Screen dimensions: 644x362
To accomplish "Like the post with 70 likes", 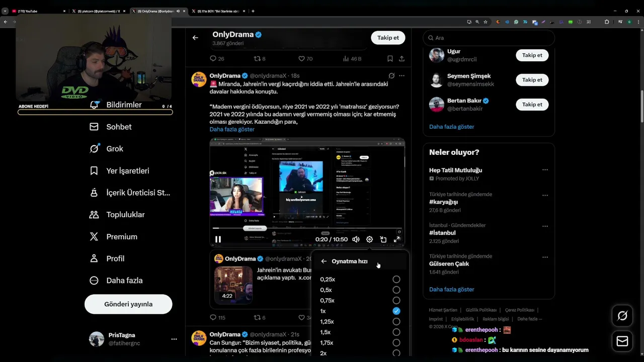I will [x=301, y=59].
